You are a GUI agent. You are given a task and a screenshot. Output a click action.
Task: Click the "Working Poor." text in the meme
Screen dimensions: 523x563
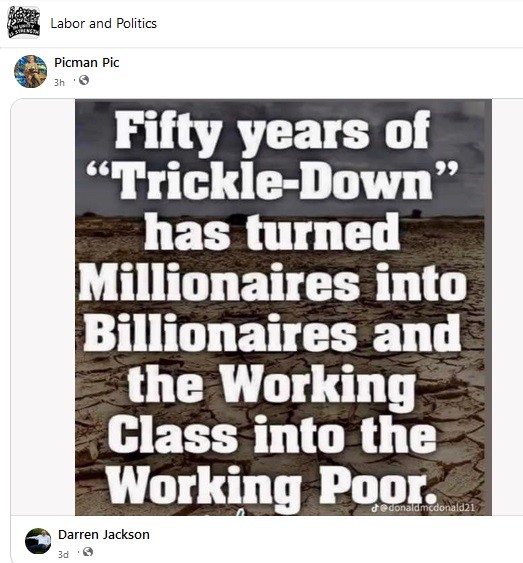coord(272,487)
